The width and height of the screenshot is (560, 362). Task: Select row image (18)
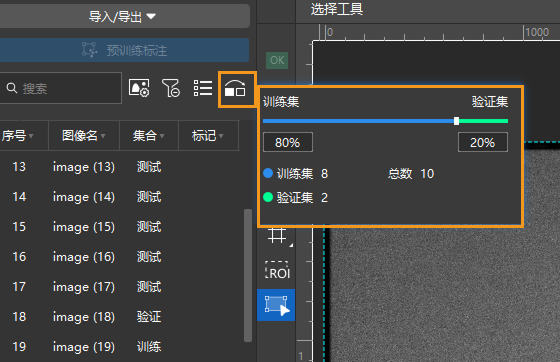pyautogui.click(x=121, y=317)
